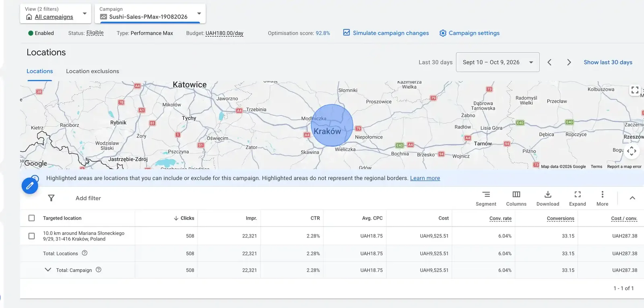Open the filter funnel icon
This screenshot has height=308, width=644.
[51, 198]
